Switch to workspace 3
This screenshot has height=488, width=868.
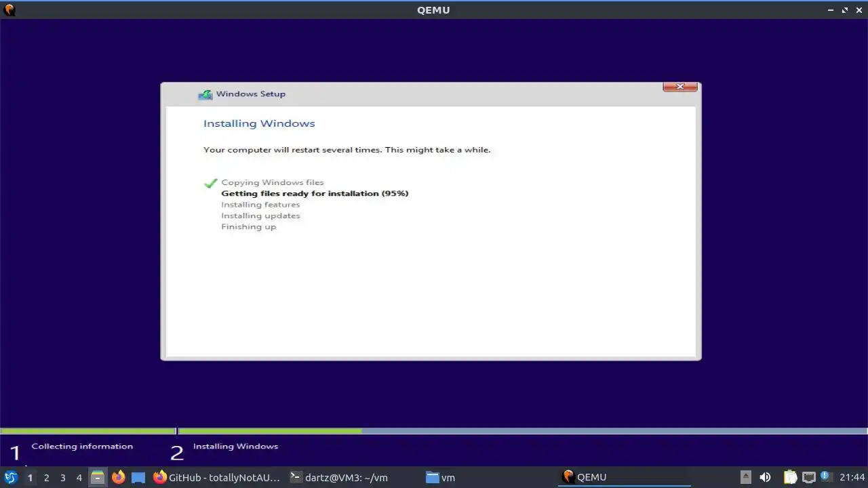pos(62,477)
